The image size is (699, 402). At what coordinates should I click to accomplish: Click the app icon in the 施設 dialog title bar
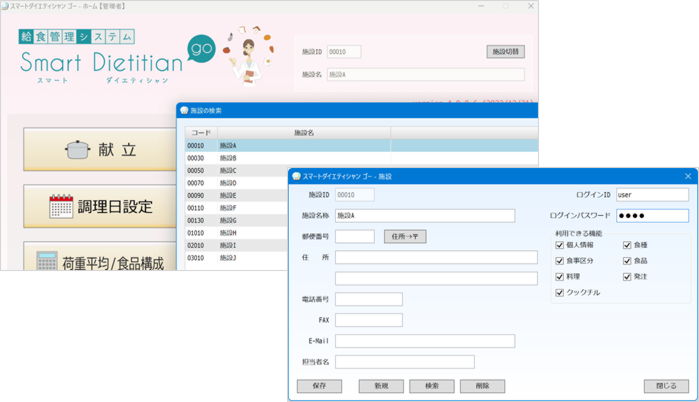point(296,176)
